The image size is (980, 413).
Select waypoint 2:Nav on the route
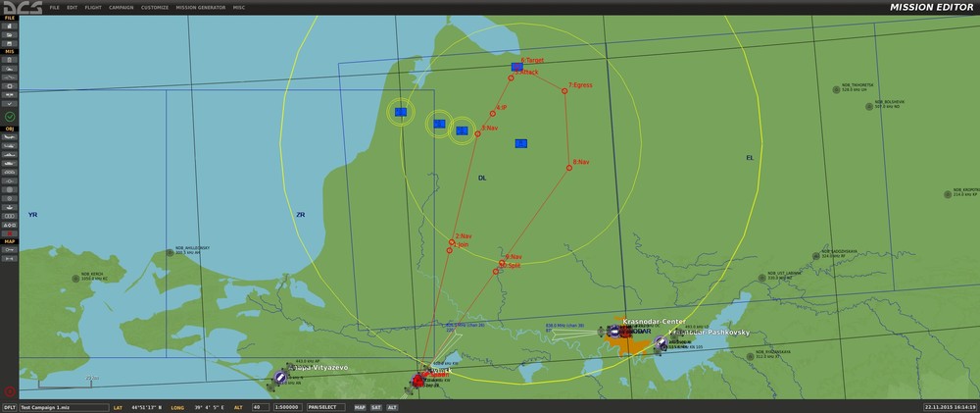452,242
